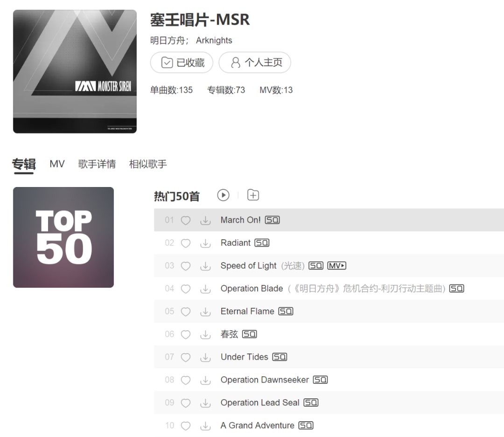Like the song March On!
Viewport: 504px width, 437px height.
pyautogui.click(x=185, y=220)
